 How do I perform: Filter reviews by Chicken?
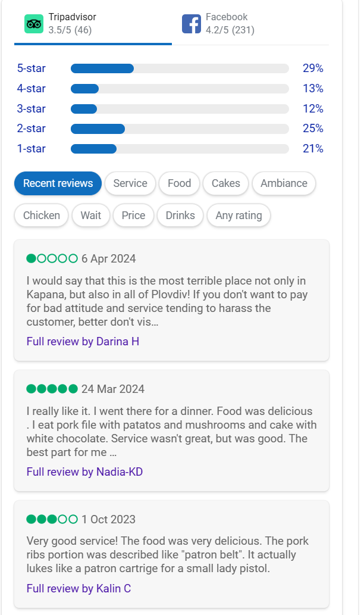point(42,216)
